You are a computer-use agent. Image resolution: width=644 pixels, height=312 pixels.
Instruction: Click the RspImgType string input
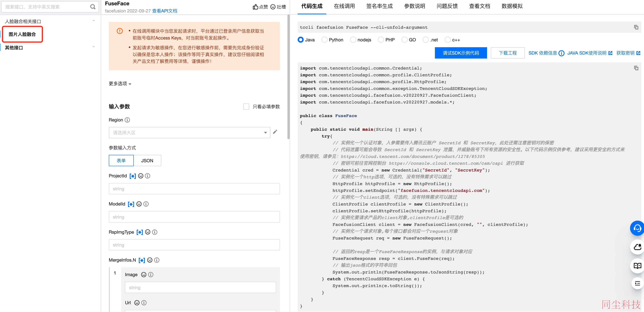point(194,245)
